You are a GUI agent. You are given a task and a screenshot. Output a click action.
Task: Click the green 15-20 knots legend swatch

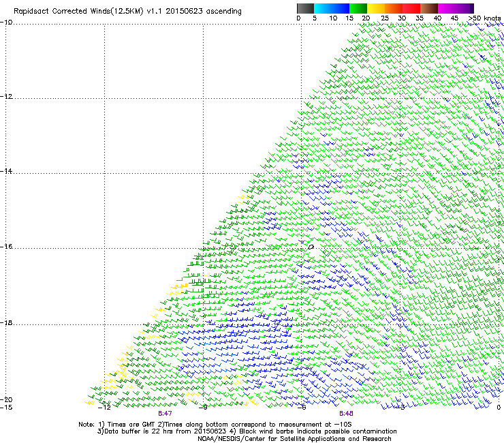coord(358,8)
